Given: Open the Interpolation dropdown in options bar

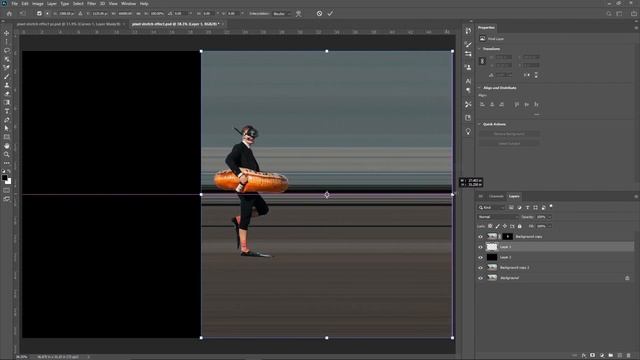Looking at the screenshot, I should pyautogui.click(x=282, y=13).
